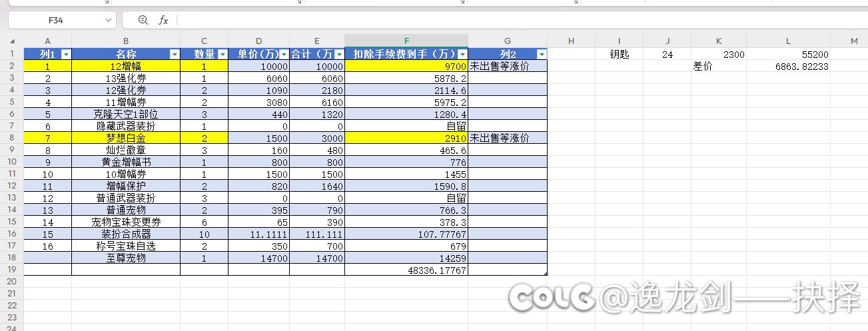868x331 pixels.
Task: Select the 自留 cell in row 7
Action: coord(406,126)
